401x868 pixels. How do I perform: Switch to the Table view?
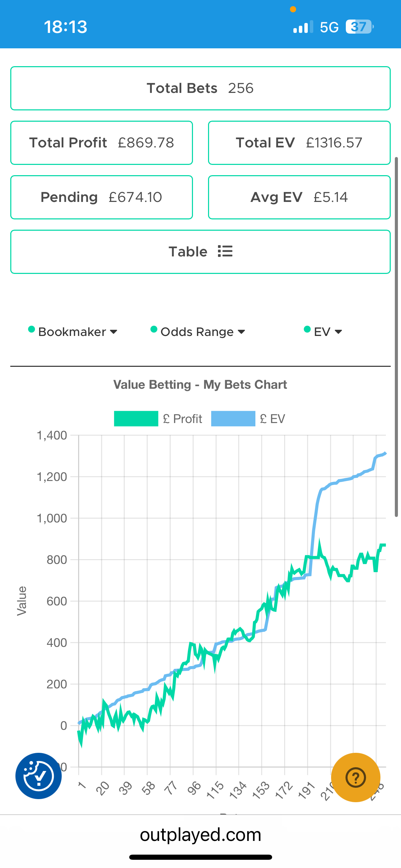(200, 252)
